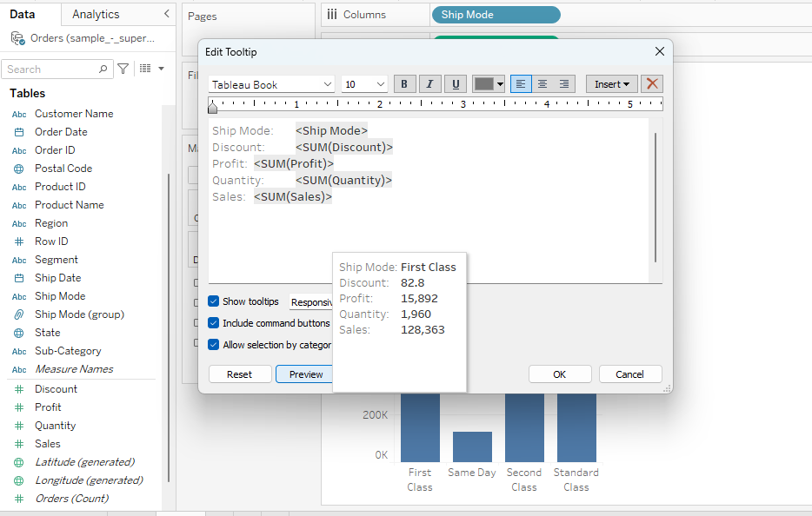Align tooltip text left
This screenshot has width=812, height=516.
(521, 84)
